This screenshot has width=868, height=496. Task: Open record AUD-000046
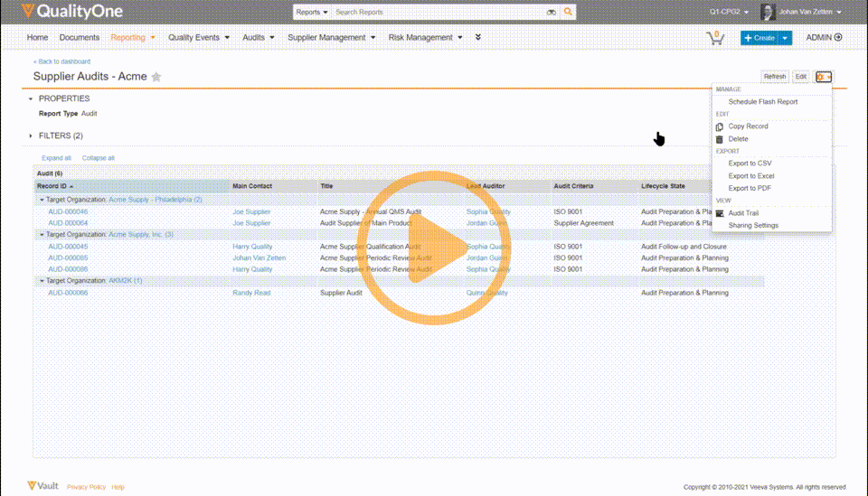tap(68, 211)
